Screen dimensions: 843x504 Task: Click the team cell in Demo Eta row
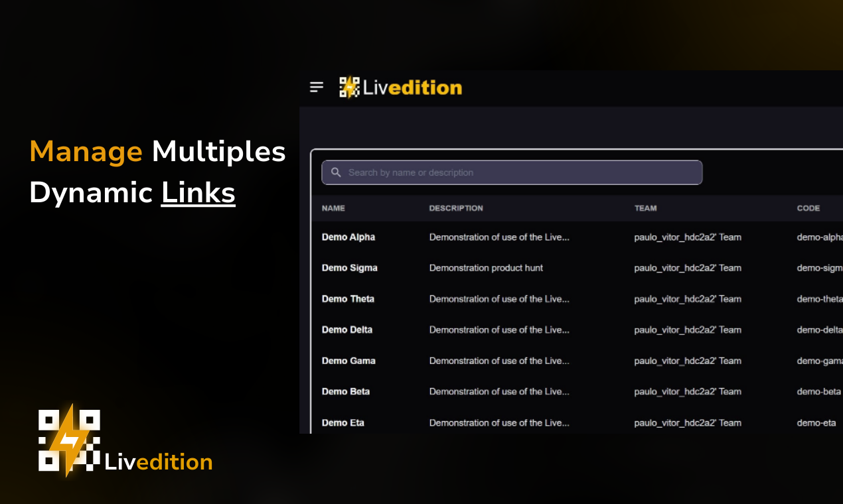688,422
